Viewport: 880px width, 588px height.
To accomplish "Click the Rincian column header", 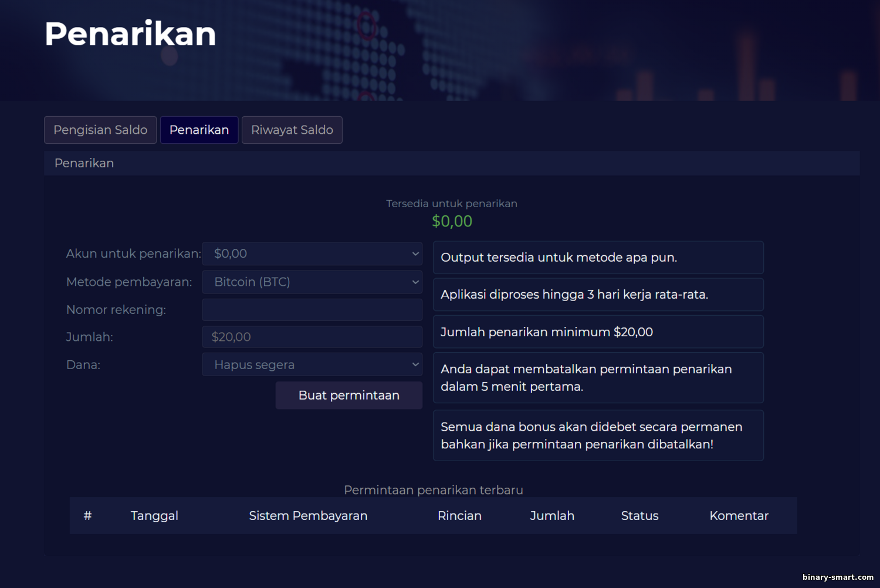I will [459, 516].
